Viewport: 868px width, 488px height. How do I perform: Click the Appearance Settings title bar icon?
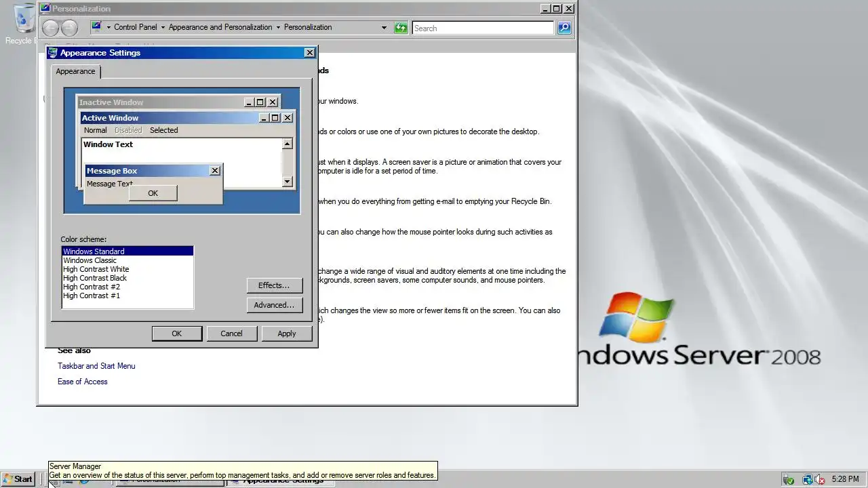coord(53,53)
